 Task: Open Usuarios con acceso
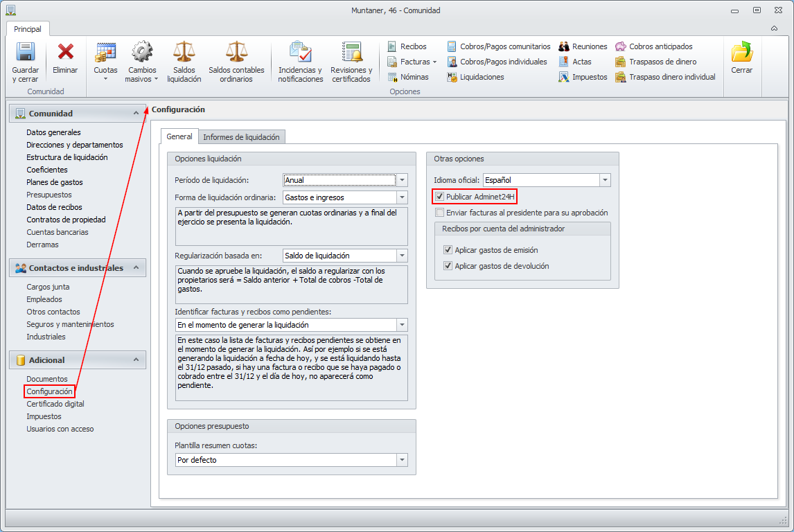click(x=60, y=429)
